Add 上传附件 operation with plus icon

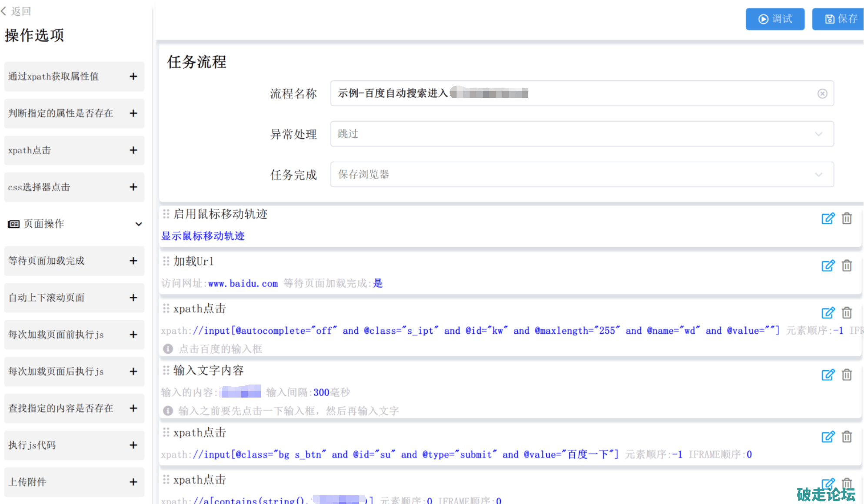tap(133, 482)
